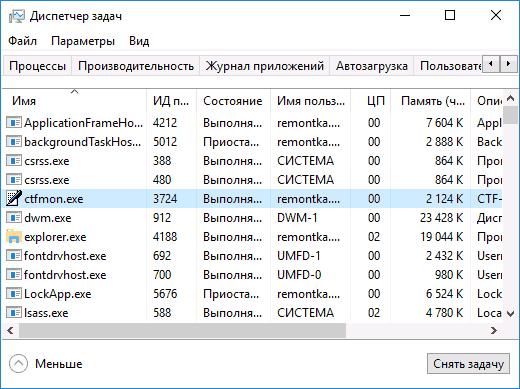This screenshot has width=520, height=389.
Task: Click PID value 5012
Action: click(165, 142)
